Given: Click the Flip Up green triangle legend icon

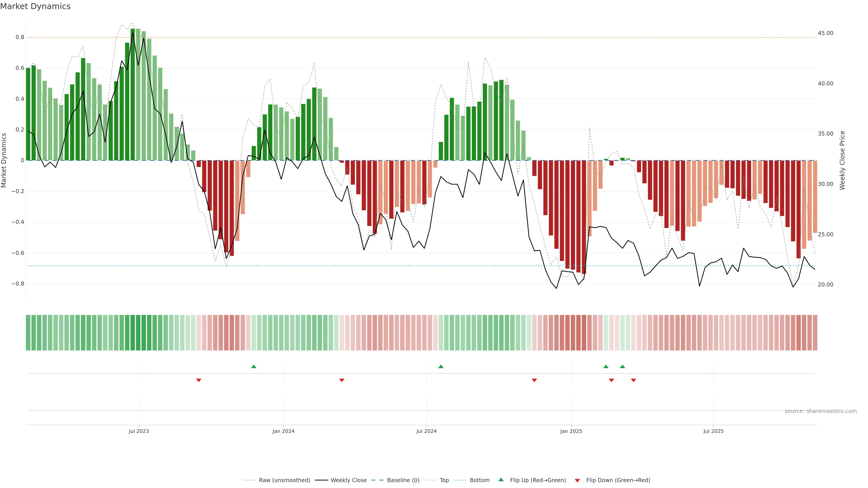Looking at the screenshot, I should pos(501,480).
